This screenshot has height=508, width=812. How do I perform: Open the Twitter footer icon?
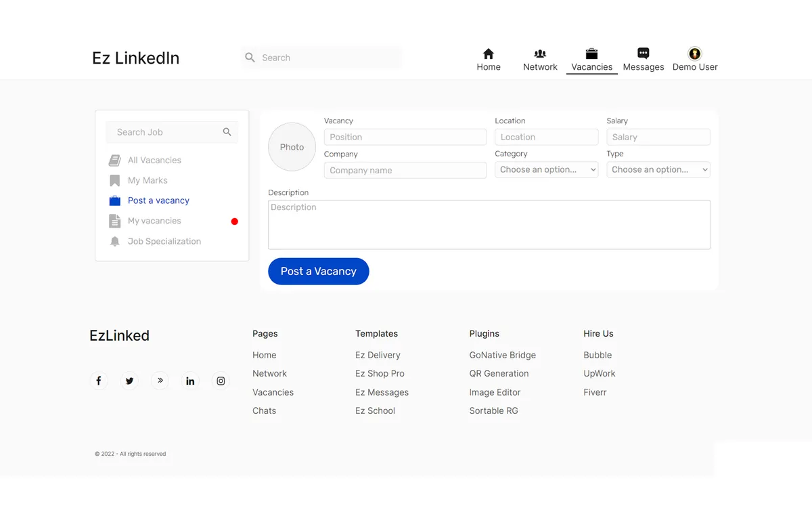[x=129, y=381]
